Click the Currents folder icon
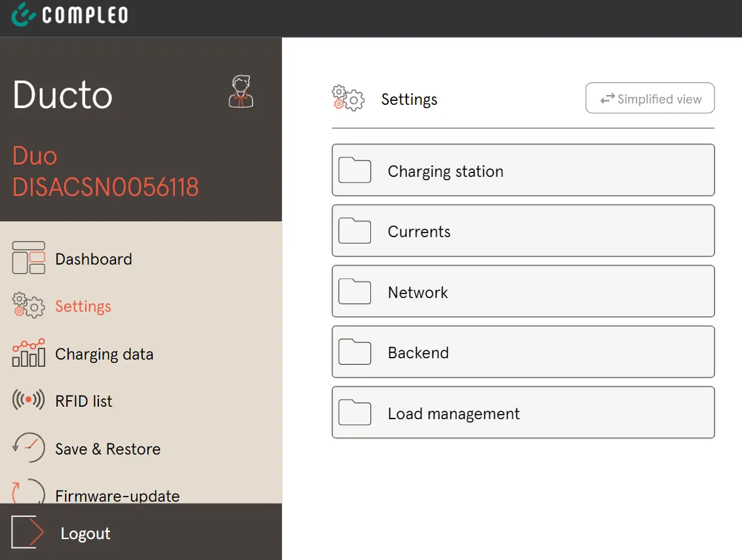 click(x=355, y=231)
